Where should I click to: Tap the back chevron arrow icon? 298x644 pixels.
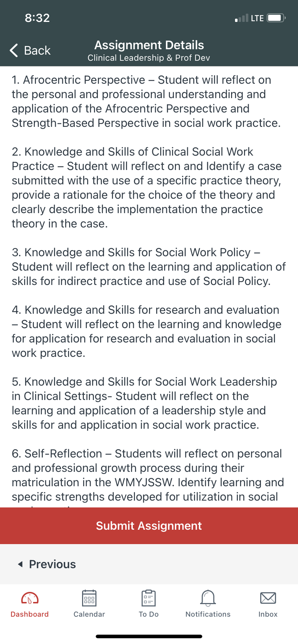(x=14, y=50)
